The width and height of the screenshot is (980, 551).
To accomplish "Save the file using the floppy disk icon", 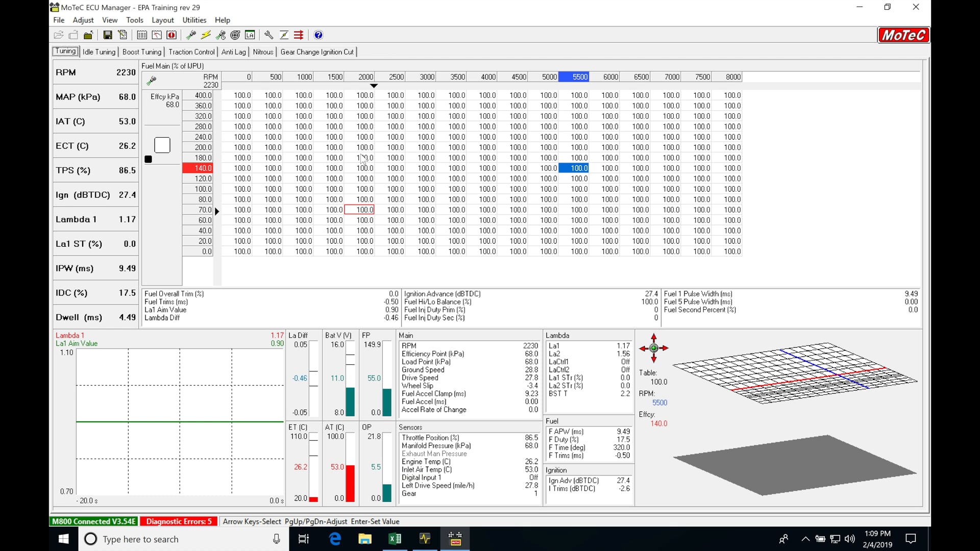I will pyautogui.click(x=108, y=35).
